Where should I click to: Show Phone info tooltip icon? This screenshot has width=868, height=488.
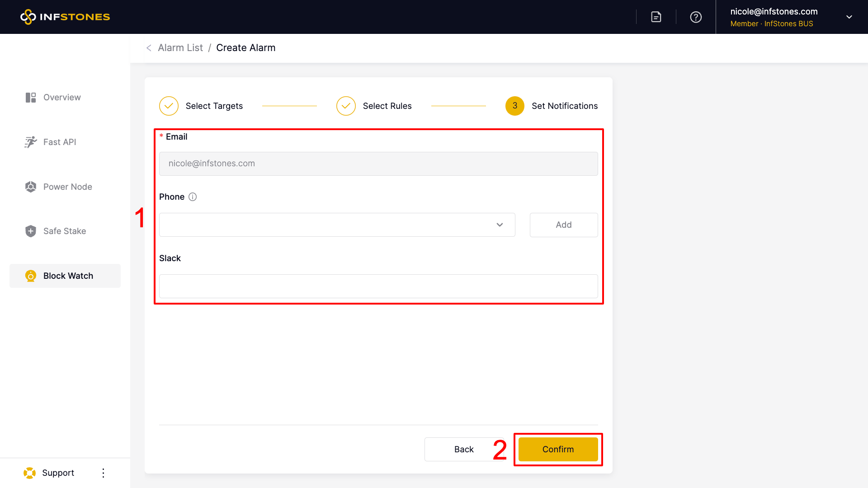coord(193,197)
